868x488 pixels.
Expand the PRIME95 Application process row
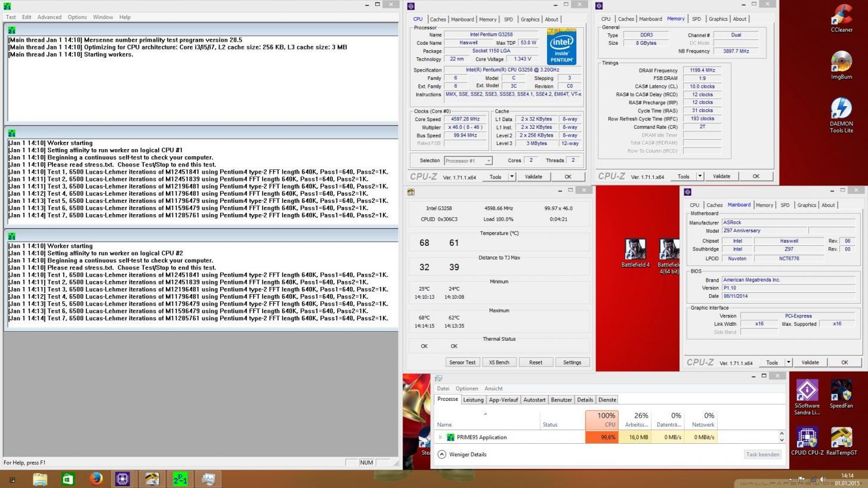pos(440,437)
